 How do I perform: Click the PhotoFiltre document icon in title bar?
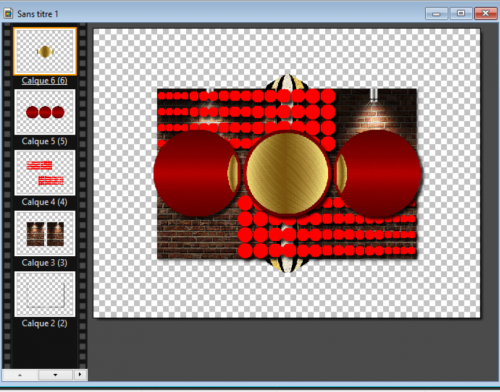tap(8, 14)
